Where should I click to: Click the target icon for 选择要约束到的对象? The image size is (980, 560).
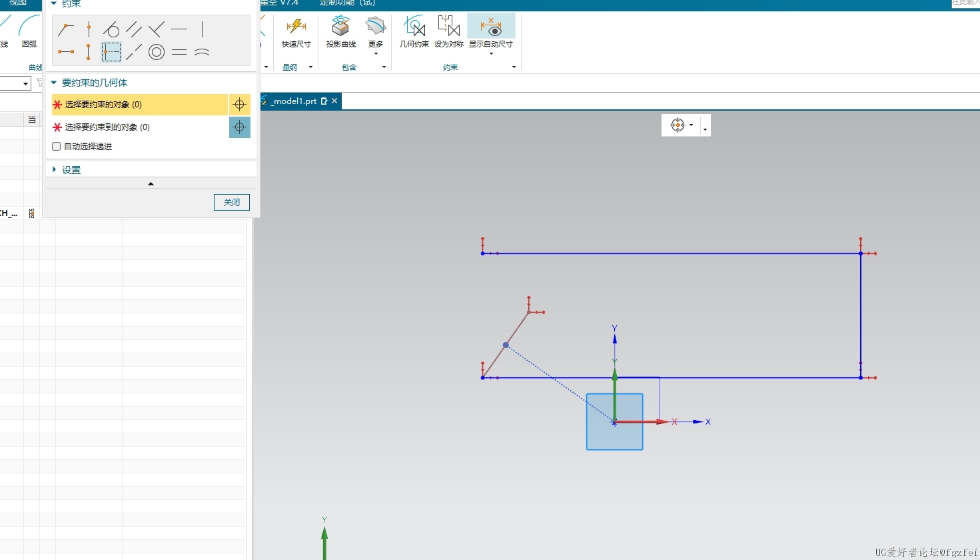pyautogui.click(x=240, y=127)
